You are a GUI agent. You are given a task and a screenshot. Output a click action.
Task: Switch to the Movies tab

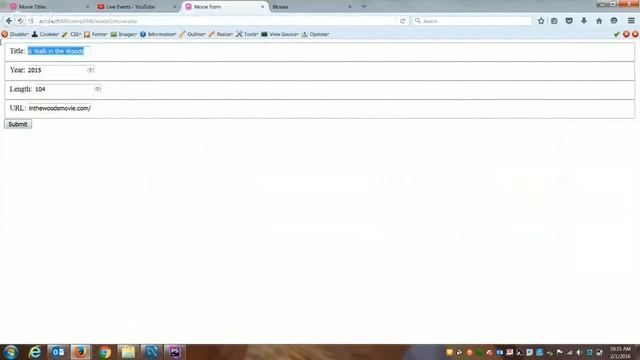point(312,7)
